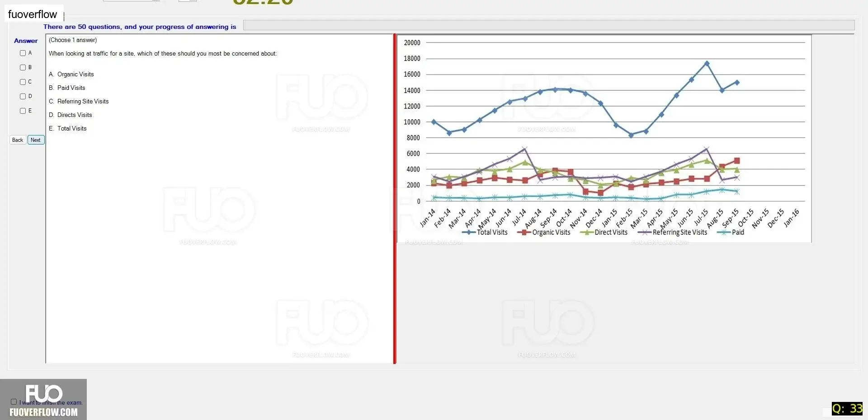Select option text 'E. Total Visits'
The height and width of the screenshot is (420, 868).
(68, 129)
